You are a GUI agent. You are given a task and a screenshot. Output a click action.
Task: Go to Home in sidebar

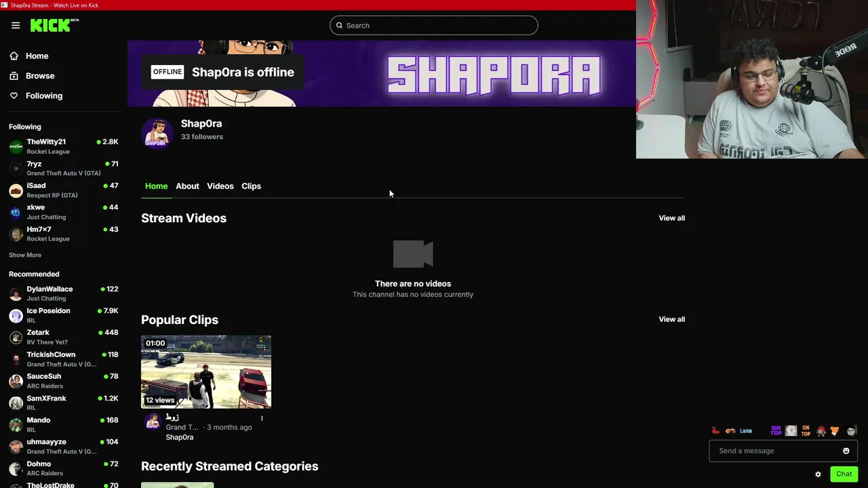[37, 56]
